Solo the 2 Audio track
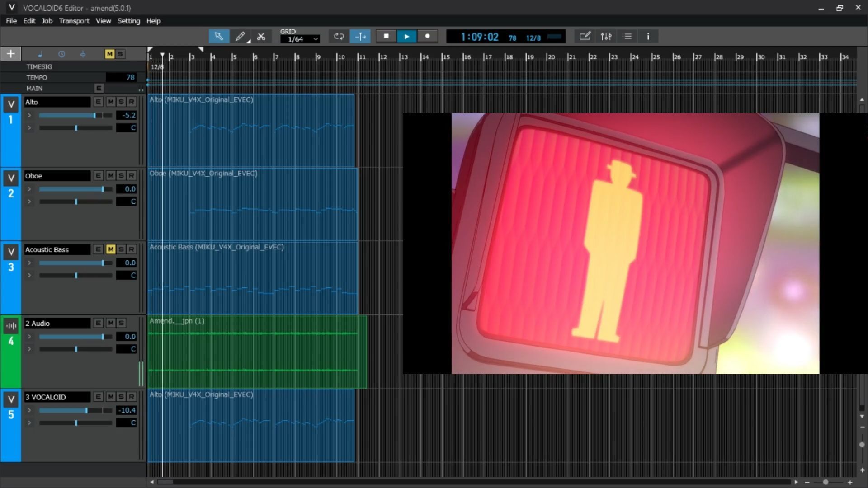Viewport: 868px width, 488px height. (121, 323)
